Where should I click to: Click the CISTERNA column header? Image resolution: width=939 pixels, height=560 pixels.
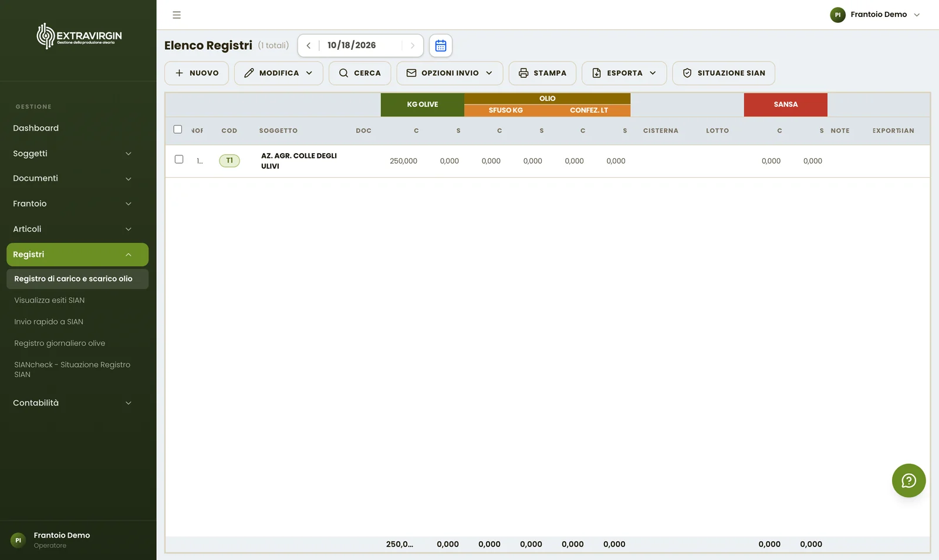pos(661,131)
